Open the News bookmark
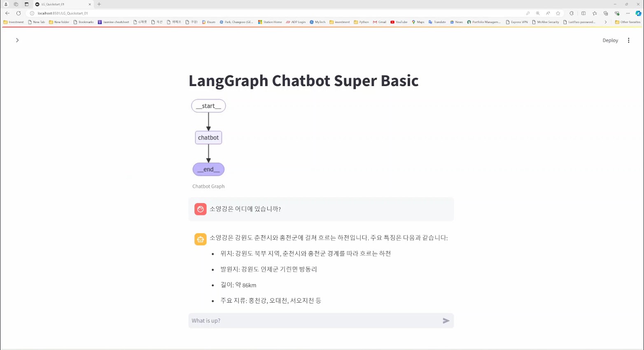Image resolution: width=644 pixels, height=350 pixels. point(457,22)
